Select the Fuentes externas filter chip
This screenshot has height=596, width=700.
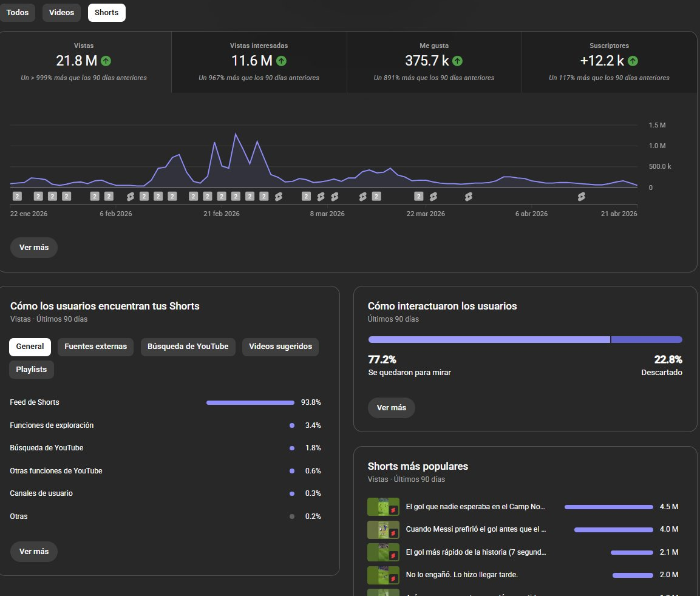tap(95, 347)
